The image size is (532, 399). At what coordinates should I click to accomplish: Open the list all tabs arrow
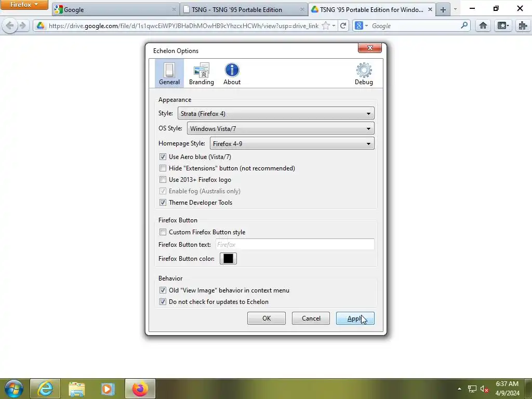(455, 9)
